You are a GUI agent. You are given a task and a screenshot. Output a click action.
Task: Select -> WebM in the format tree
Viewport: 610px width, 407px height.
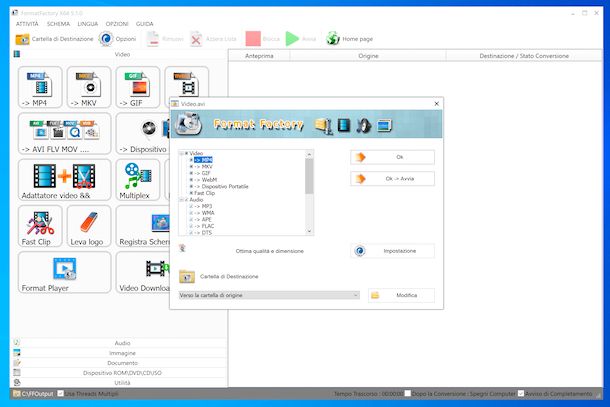(x=205, y=180)
